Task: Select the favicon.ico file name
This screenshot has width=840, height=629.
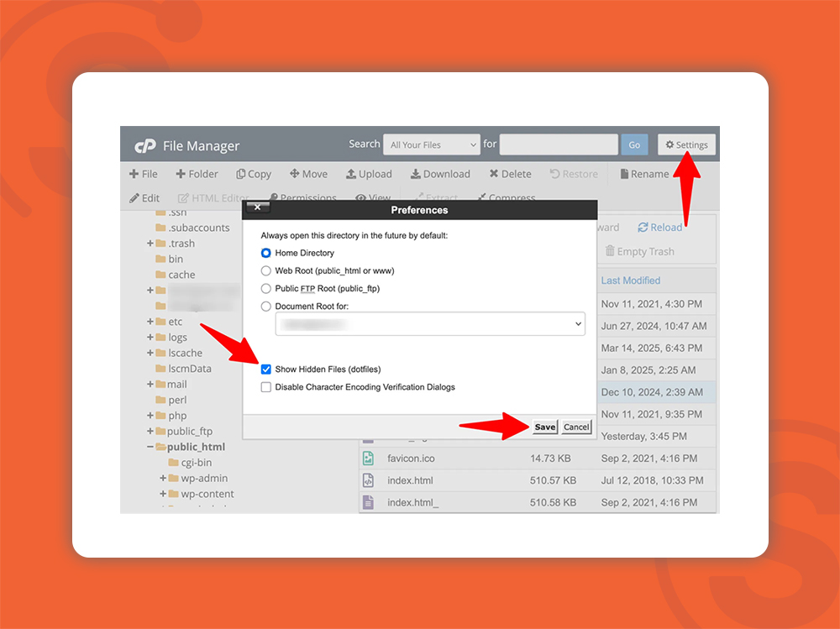Action: coord(411,458)
